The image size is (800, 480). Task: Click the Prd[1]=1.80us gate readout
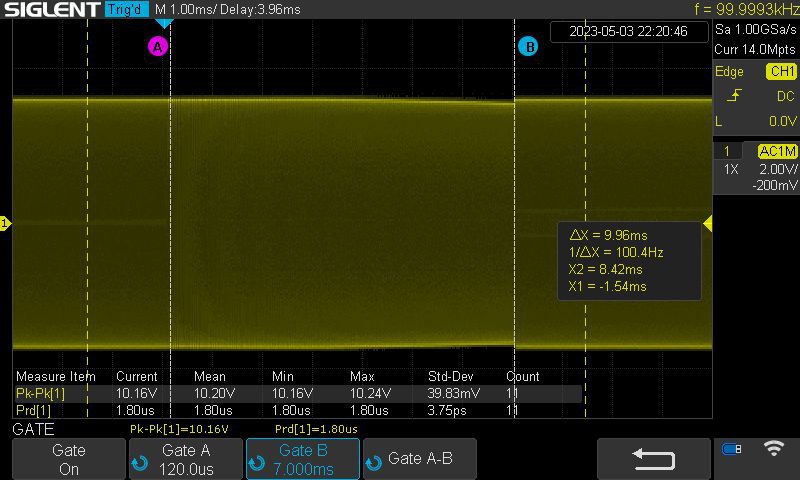316,429
